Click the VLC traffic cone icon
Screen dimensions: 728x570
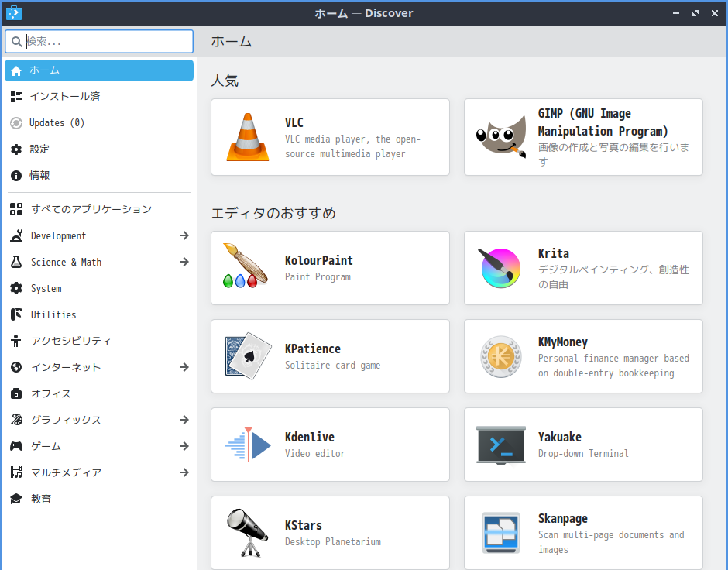pyautogui.click(x=248, y=137)
